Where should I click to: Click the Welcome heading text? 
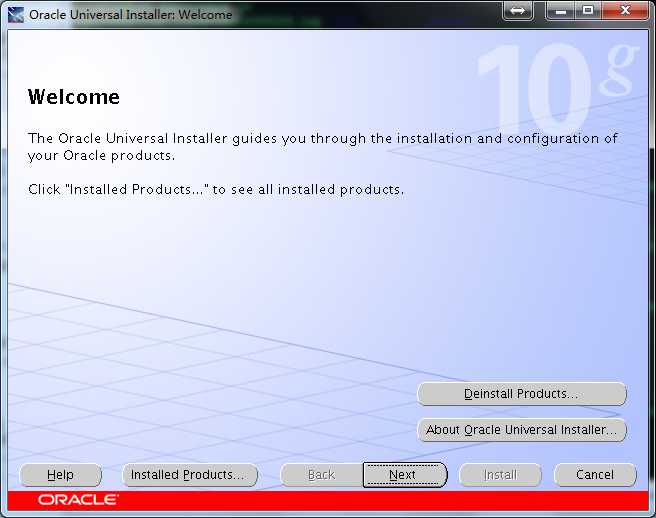[x=74, y=97]
